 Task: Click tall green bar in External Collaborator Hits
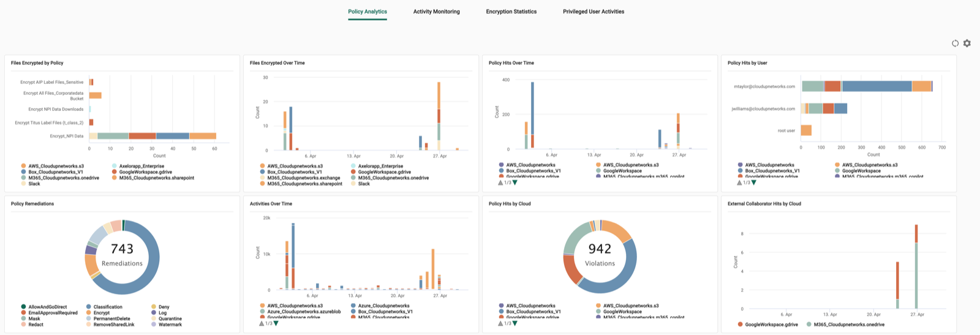tap(916, 276)
